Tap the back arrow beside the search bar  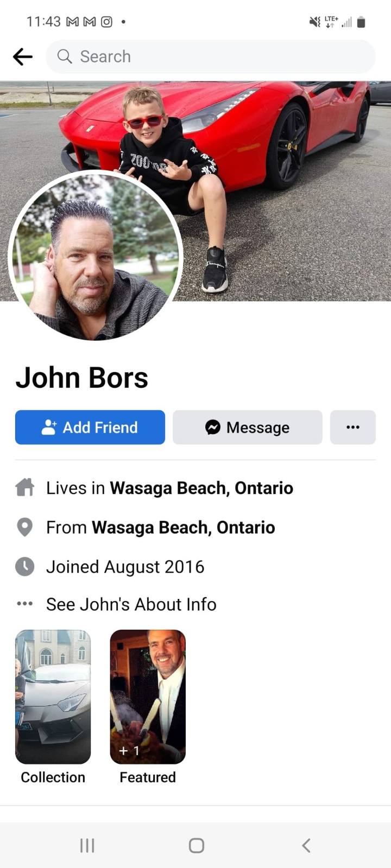(23, 56)
